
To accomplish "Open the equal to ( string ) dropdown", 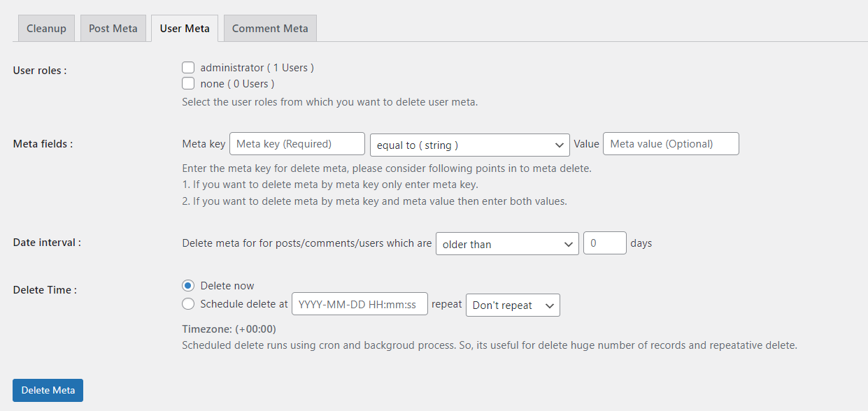I will click(469, 145).
